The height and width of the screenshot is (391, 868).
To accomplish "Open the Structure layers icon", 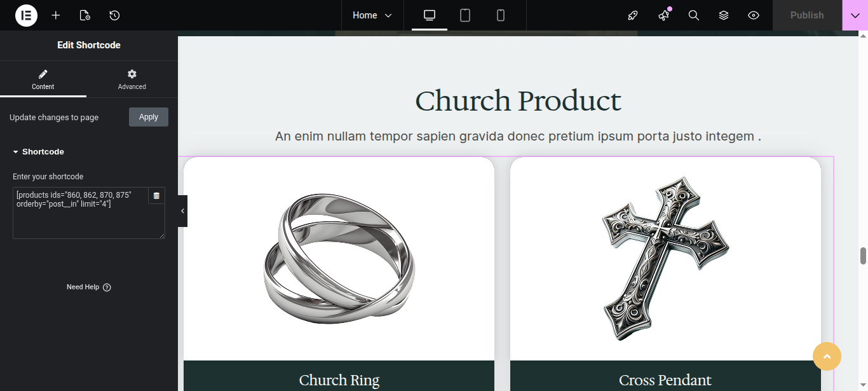I will (x=724, y=15).
